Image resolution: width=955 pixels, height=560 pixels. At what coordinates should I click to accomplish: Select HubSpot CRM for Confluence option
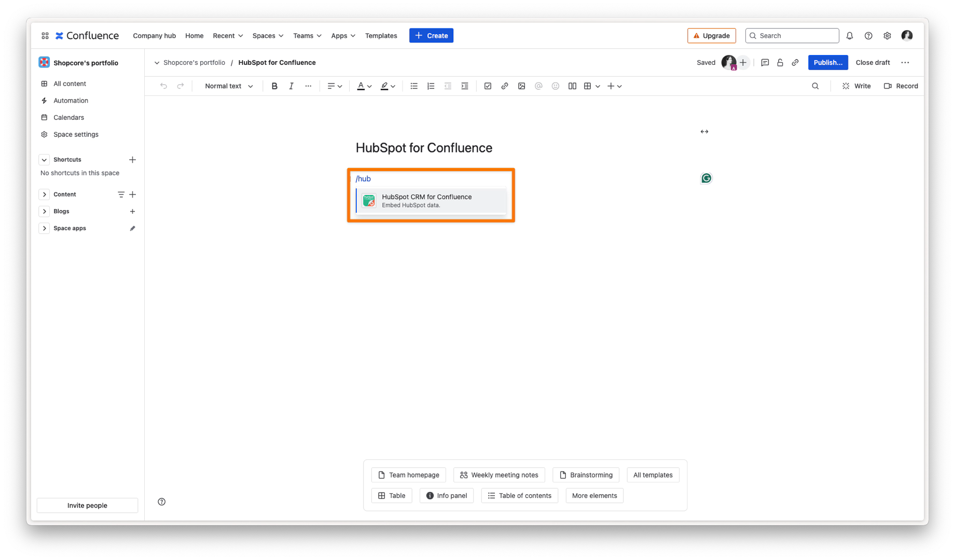tap(431, 201)
